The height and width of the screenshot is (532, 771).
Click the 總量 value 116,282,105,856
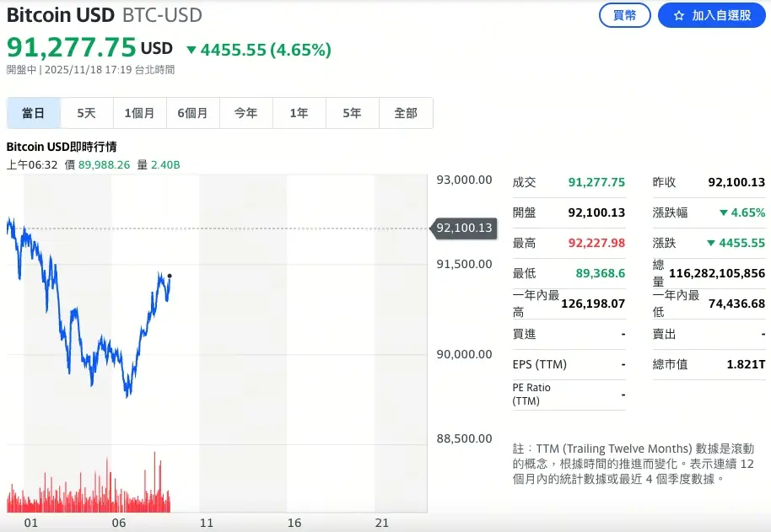pos(717,273)
